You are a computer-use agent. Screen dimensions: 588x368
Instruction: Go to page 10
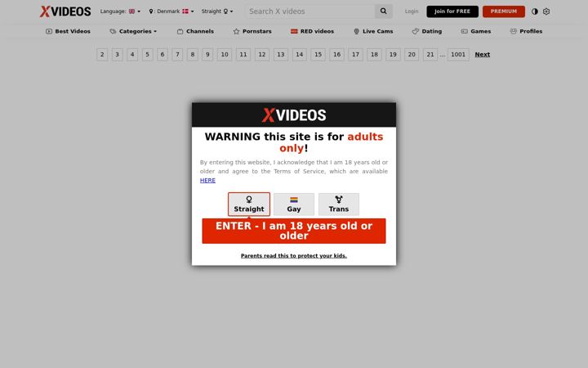coord(225,55)
